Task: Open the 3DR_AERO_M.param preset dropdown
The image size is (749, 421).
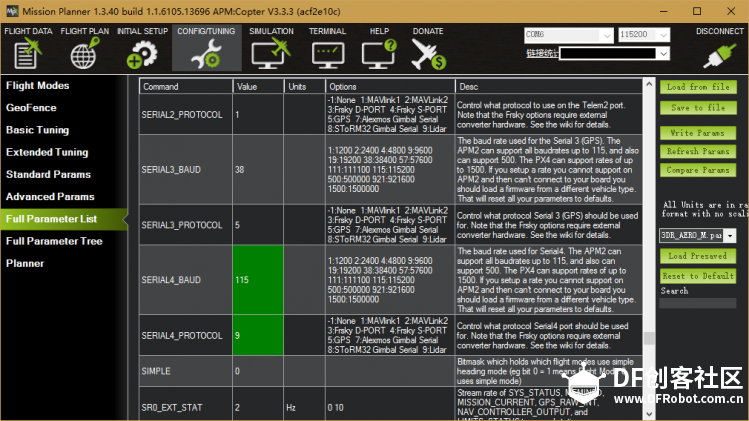Action: [x=730, y=235]
